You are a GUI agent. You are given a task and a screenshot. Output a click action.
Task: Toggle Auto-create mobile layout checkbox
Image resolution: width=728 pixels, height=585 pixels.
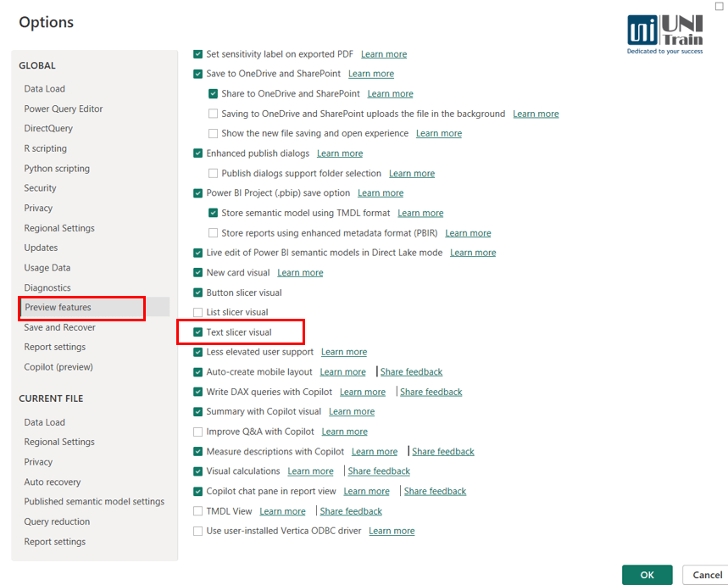pos(197,372)
